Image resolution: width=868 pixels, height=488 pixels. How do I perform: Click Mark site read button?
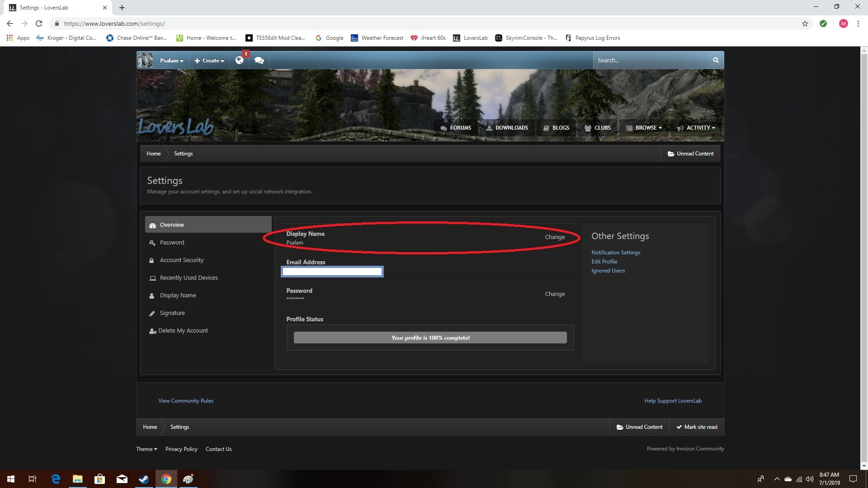click(x=697, y=427)
